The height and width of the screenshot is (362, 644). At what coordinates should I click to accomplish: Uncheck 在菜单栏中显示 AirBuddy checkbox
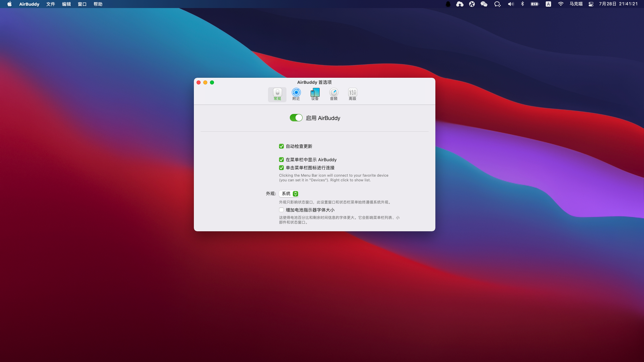tap(281, 160)
